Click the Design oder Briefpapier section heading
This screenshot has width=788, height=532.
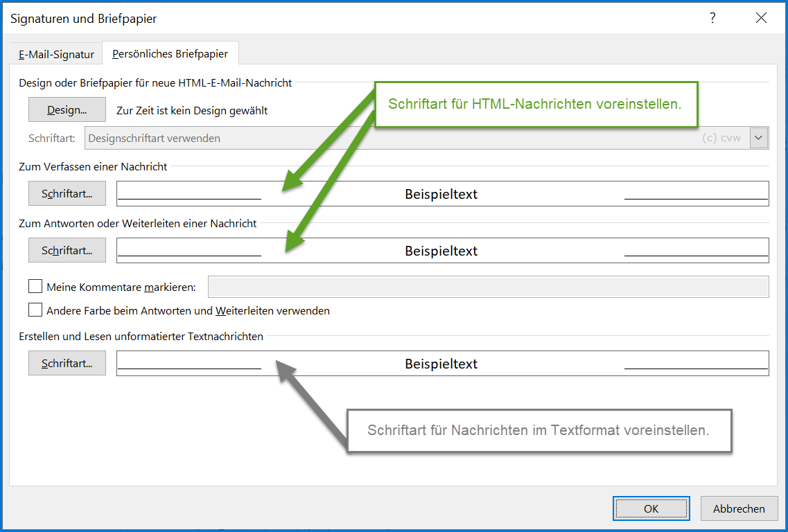155,83
